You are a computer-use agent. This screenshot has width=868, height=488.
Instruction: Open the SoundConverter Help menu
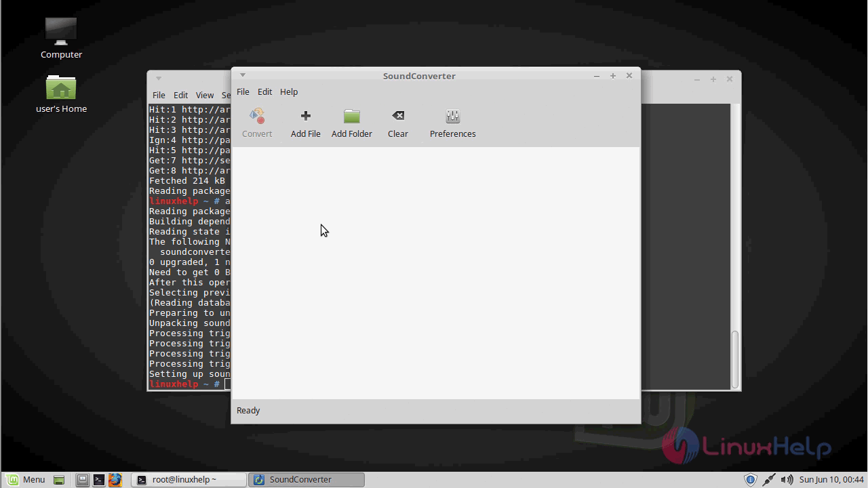289,91
